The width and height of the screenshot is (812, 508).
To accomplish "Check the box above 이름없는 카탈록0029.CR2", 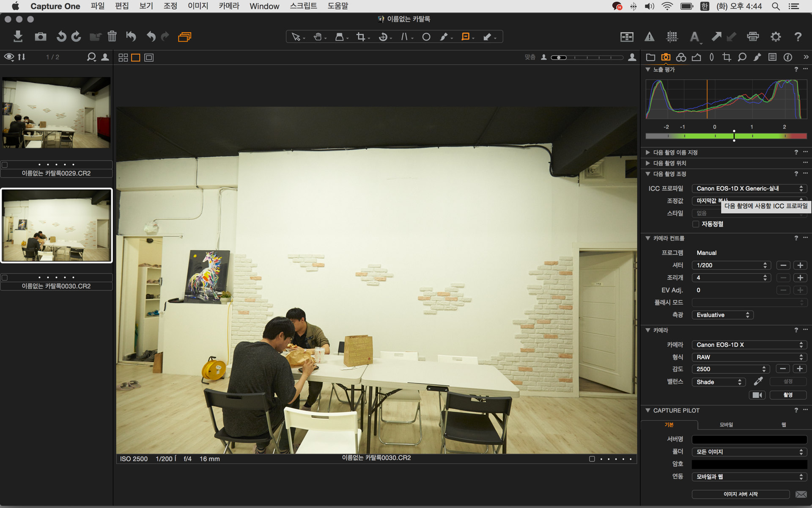I will (x=5, y=165).
